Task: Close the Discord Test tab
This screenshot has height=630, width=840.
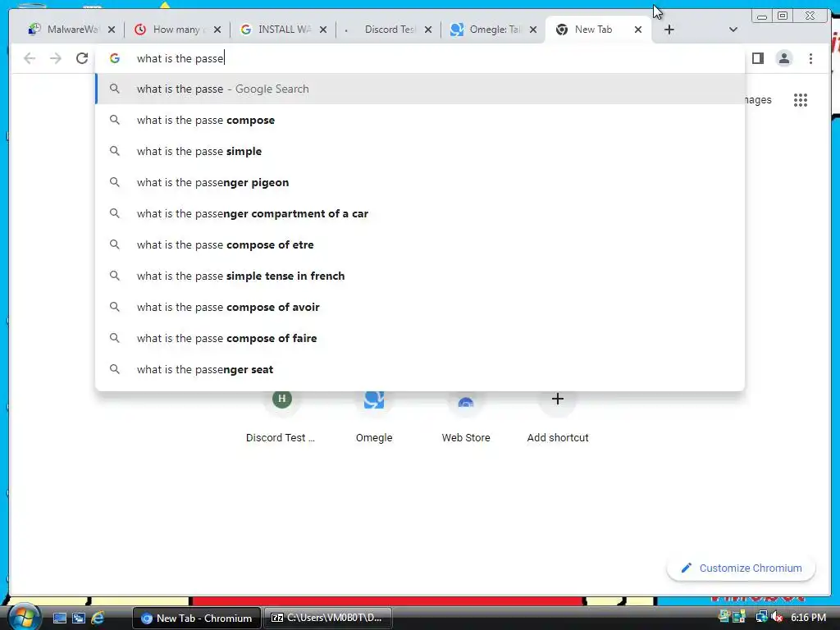Action: coord(428,30)
